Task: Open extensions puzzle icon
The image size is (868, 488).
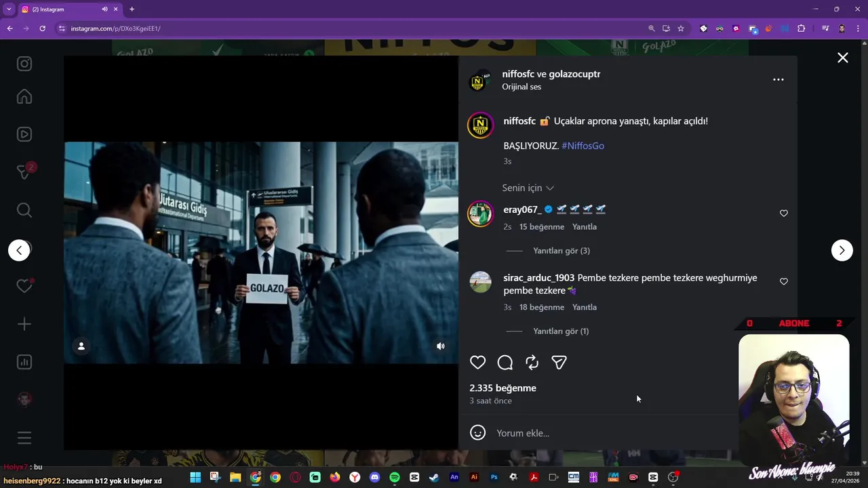Action: (802, 28)
